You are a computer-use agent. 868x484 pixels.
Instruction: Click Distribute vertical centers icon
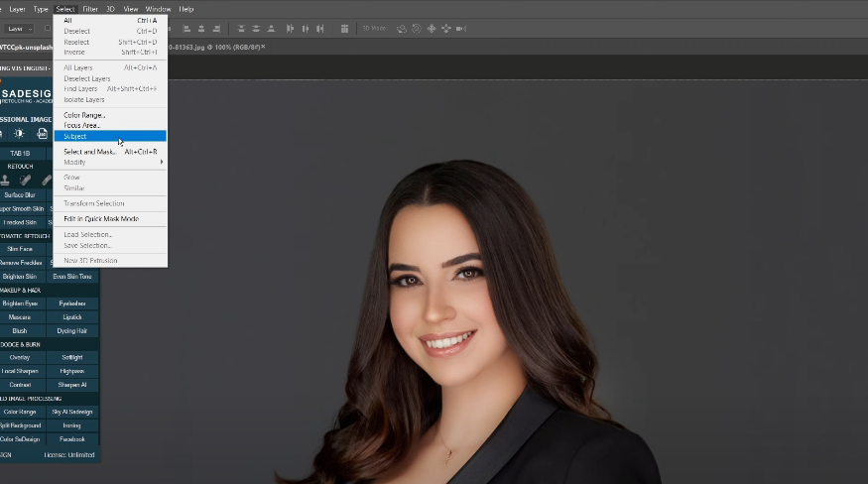tap(256, 29)
